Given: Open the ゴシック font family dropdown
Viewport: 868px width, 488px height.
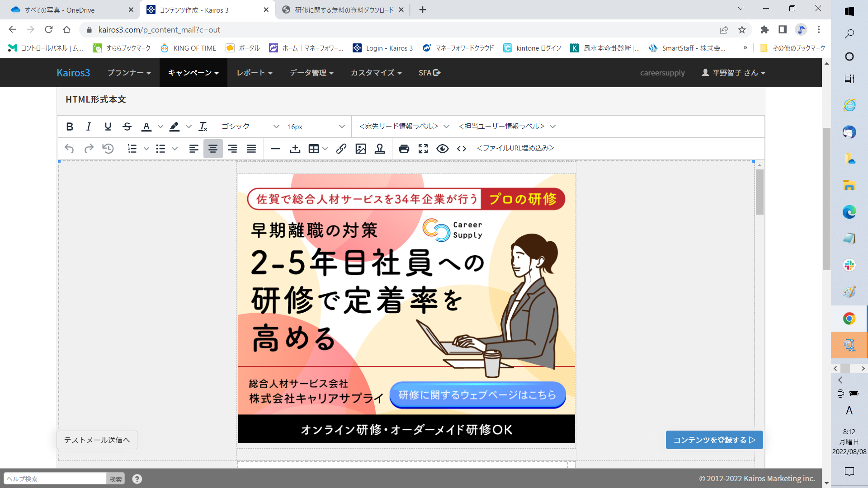Looking at the screenshot, I should pos(250,127).
